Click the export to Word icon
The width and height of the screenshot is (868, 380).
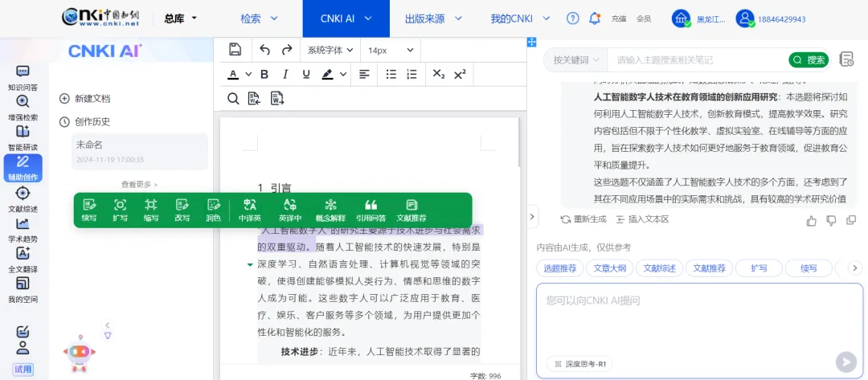pyautogui.click(x=276, y=99)
